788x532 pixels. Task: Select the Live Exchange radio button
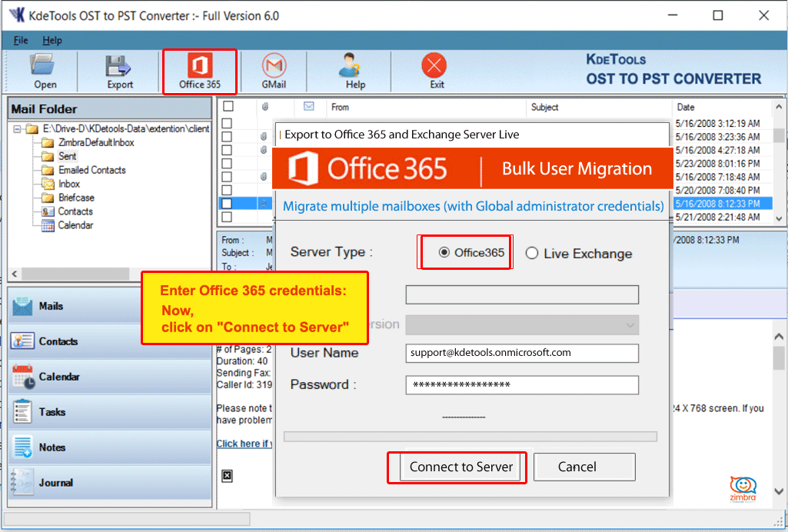point(532,253)
